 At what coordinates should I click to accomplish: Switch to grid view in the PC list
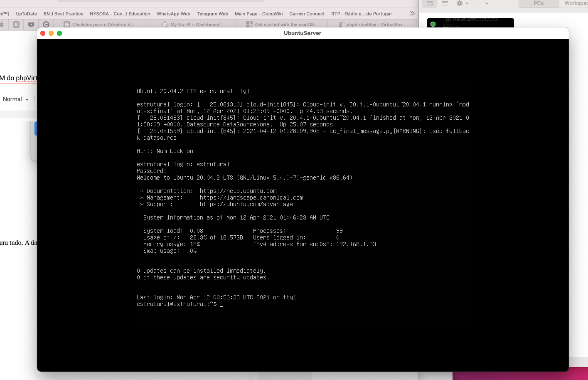430,3
